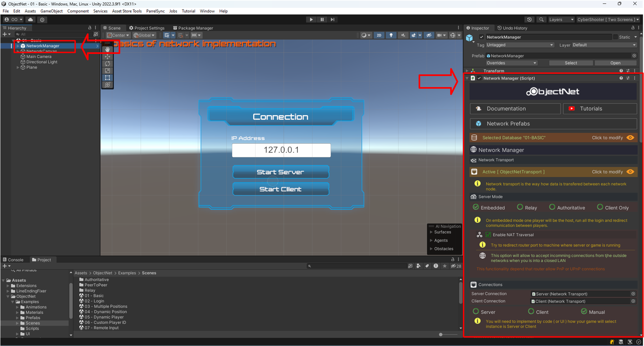
Task: Pause the editor with the Pause button
Action: coord(322,19)
